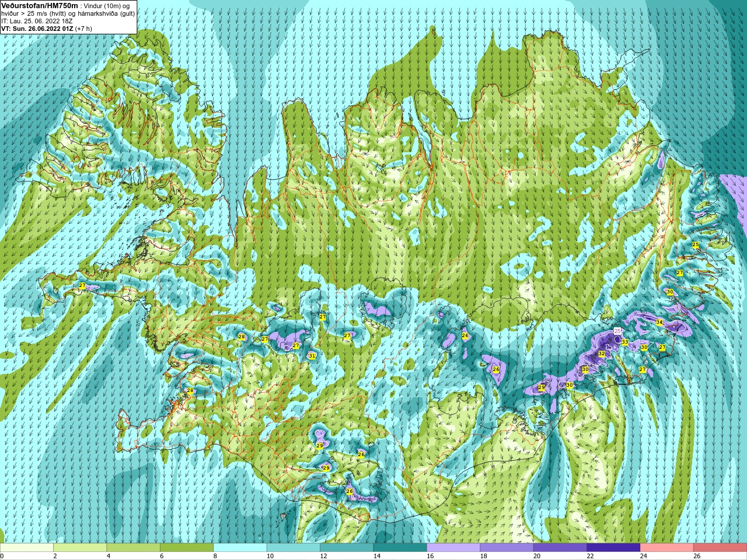Click the legend scale number 2
747x560 pixels.
pyautogui.click(x=55, y=556)
